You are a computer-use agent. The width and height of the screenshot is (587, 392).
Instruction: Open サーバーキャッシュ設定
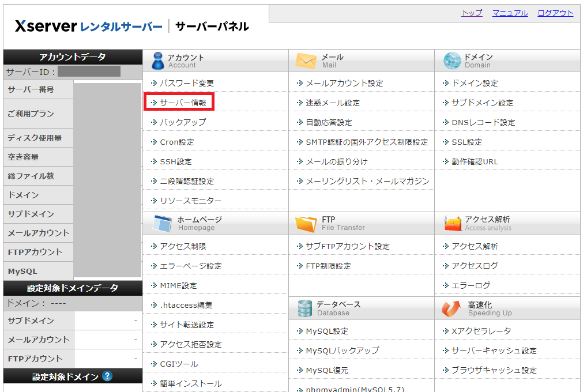[494, 351]
